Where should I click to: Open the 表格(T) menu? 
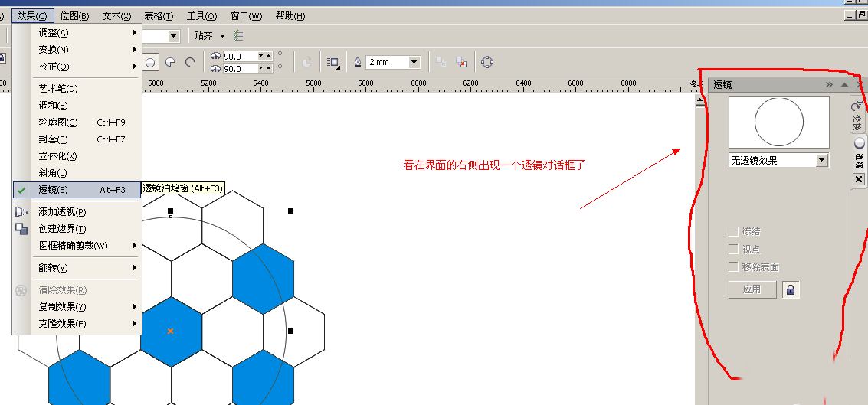click(159, 16)
